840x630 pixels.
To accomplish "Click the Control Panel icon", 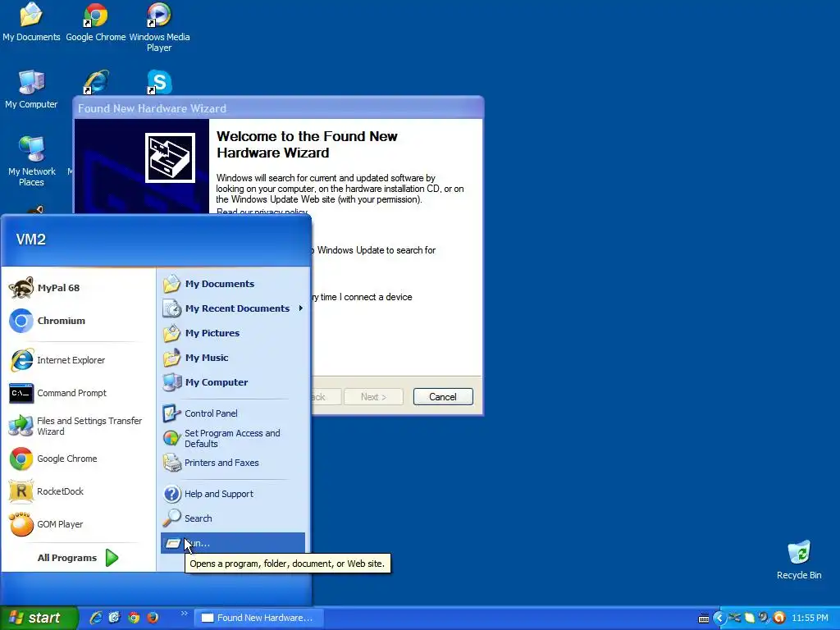I will click(172, 413).
